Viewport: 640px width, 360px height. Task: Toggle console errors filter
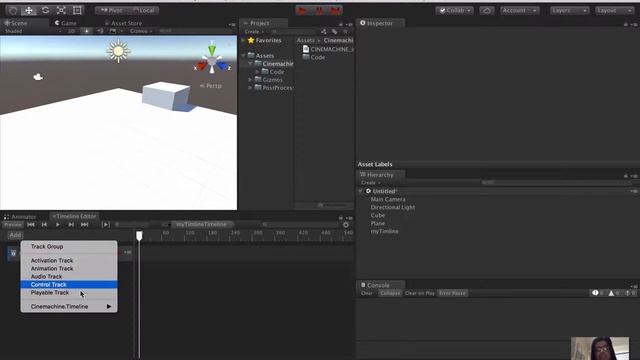630,293
